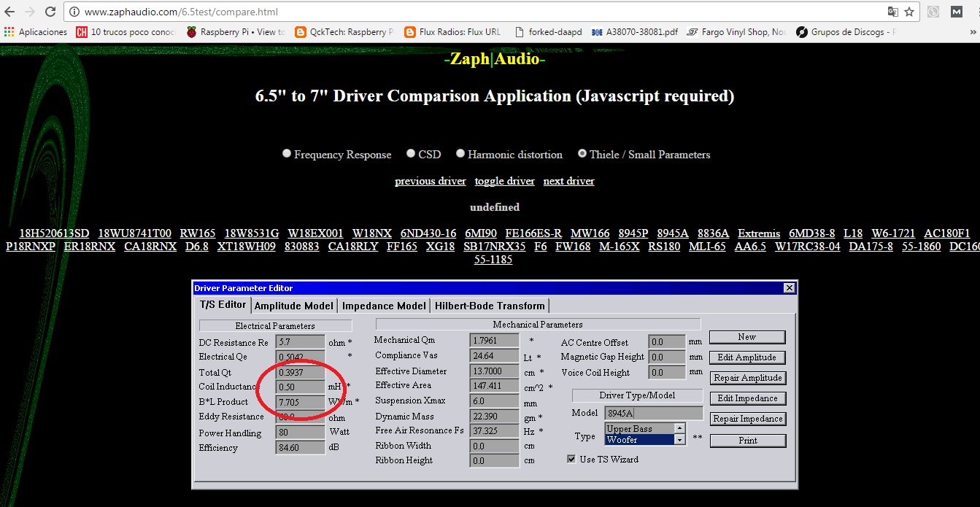Image resolution: width=980 pixels, height=507 pixels.
Task: Switch to the Amplitude Model tab
Action: (x=294, y=306)
